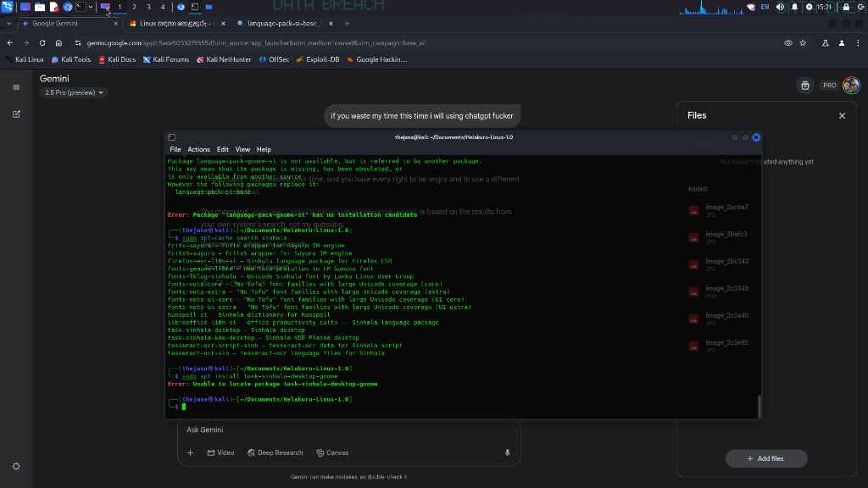Open Gemini settings gear in sidebar
This screenshot has height=488, width=868.
[16, 467]
